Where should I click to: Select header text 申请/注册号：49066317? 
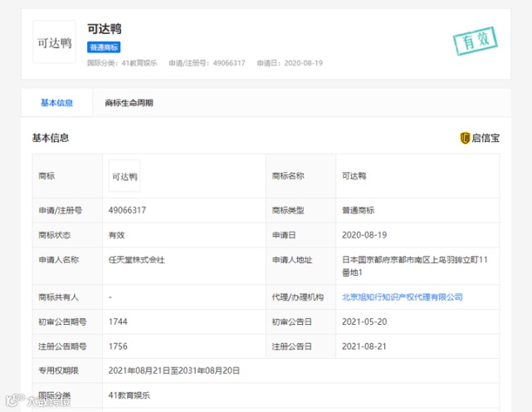[207, 63]
